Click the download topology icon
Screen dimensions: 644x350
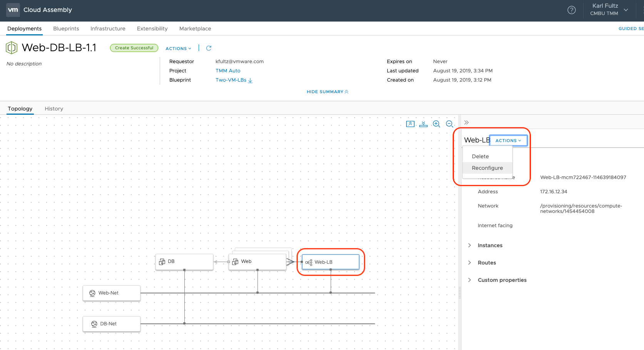point(423,124)
